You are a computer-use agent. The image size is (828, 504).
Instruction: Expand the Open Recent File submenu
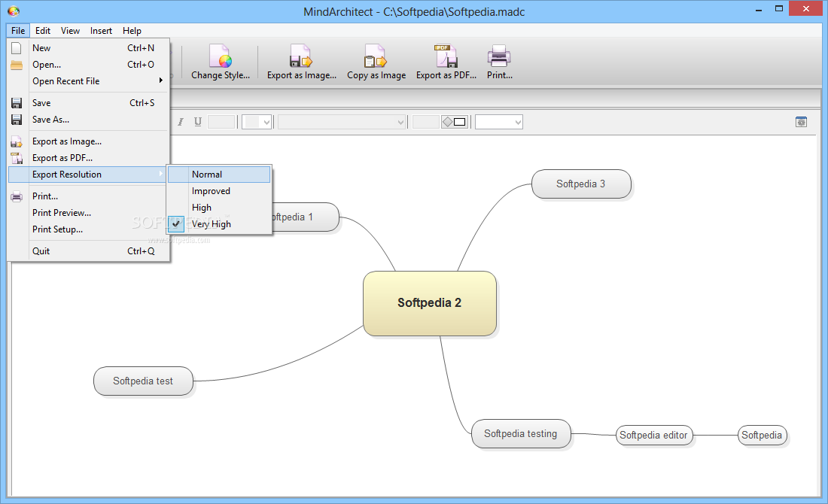click(x=89, y=80)
